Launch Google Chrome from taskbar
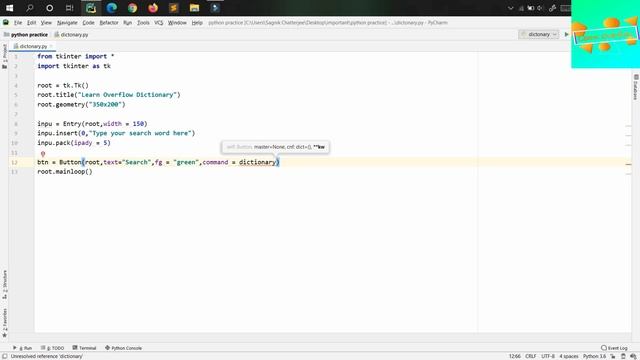The height and width of the screenshot is (360, 640). click(132, 8)
